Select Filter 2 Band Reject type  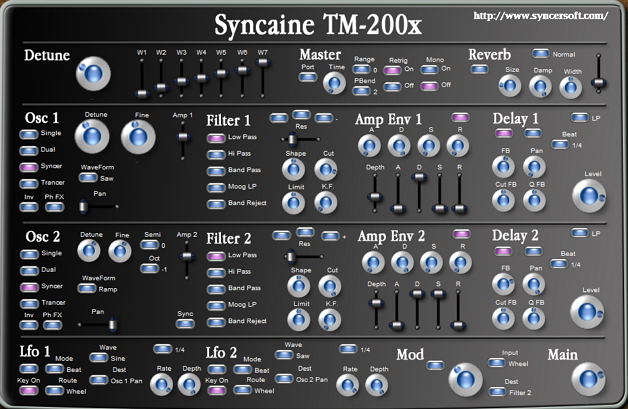216,322
